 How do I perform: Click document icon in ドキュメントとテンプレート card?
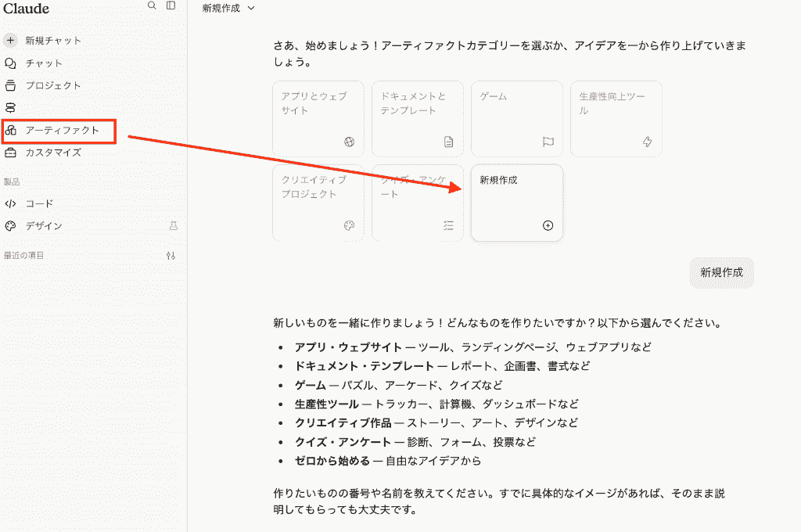(x=448, y=142)
